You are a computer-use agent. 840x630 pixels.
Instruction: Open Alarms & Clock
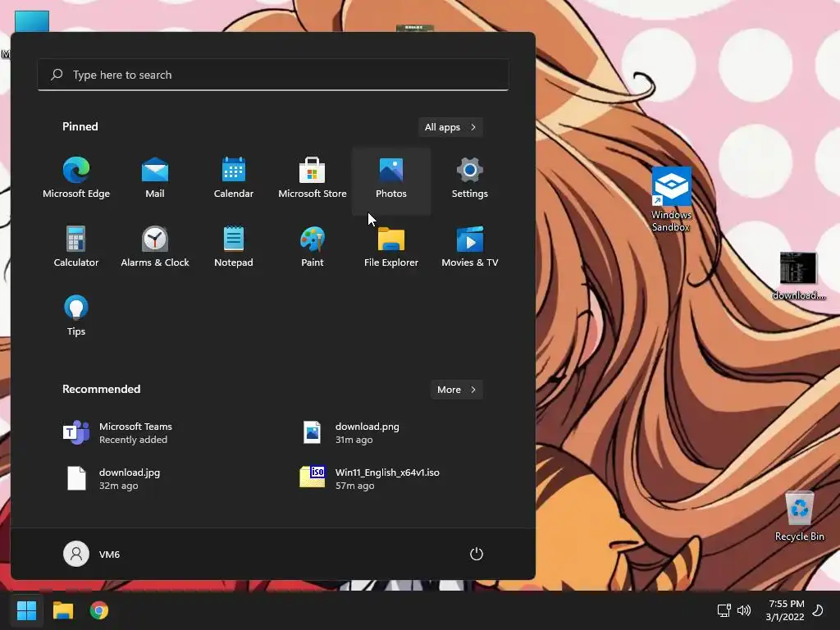(x=155, y=248)
